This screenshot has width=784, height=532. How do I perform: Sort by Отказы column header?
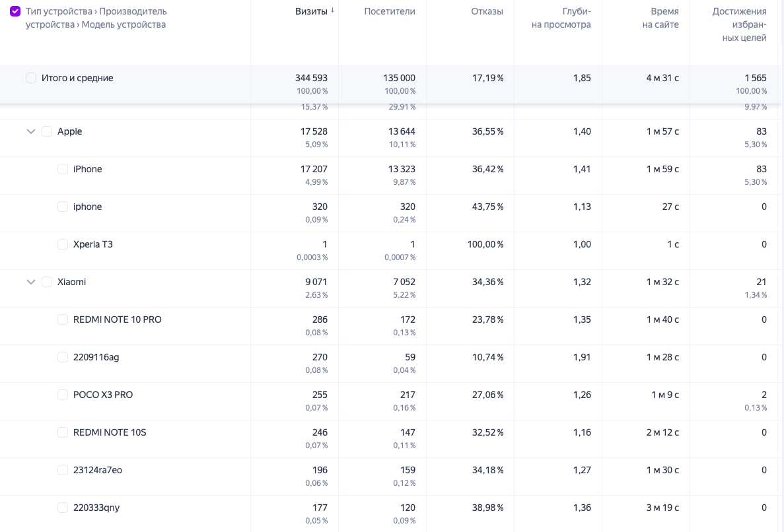coord(487,11)
